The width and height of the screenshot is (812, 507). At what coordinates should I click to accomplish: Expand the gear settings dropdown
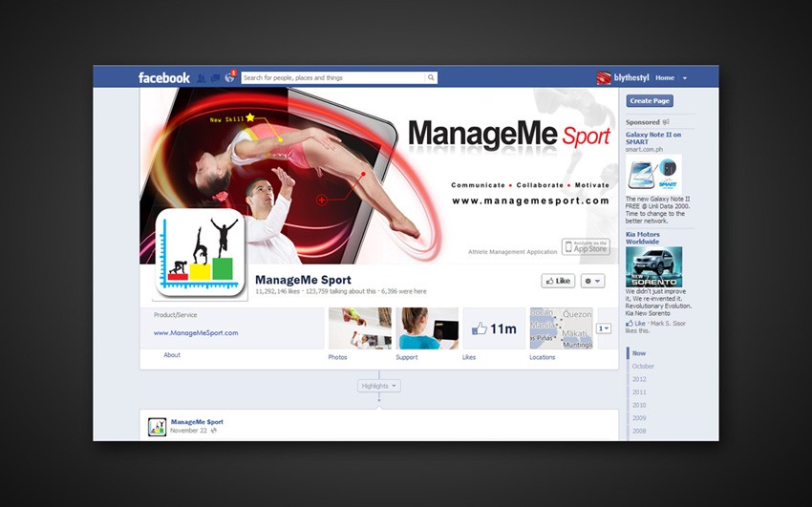[x=592, y=281]
